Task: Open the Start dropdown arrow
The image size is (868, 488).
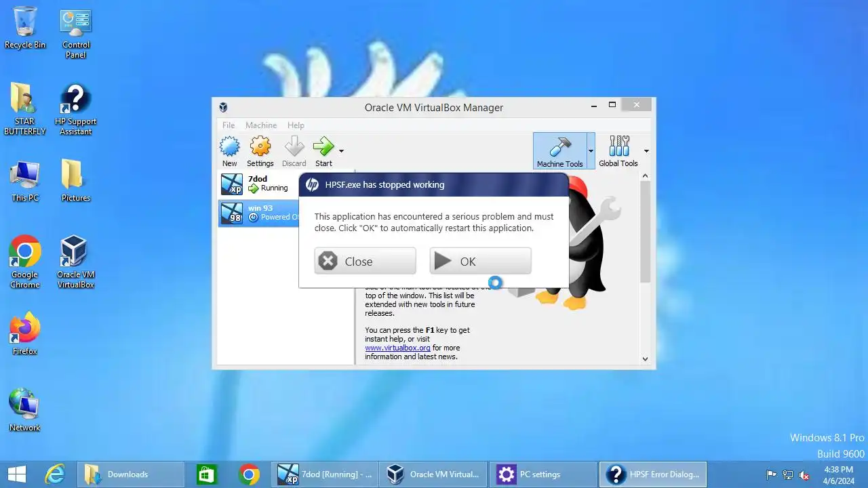Action: 341,151
